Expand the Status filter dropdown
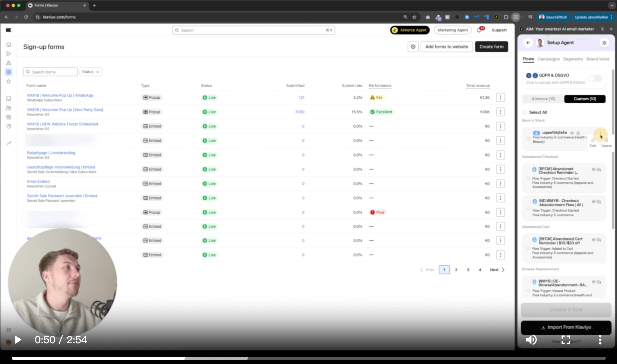This screenshot has width=617, height=364. (x=91, y=72)
